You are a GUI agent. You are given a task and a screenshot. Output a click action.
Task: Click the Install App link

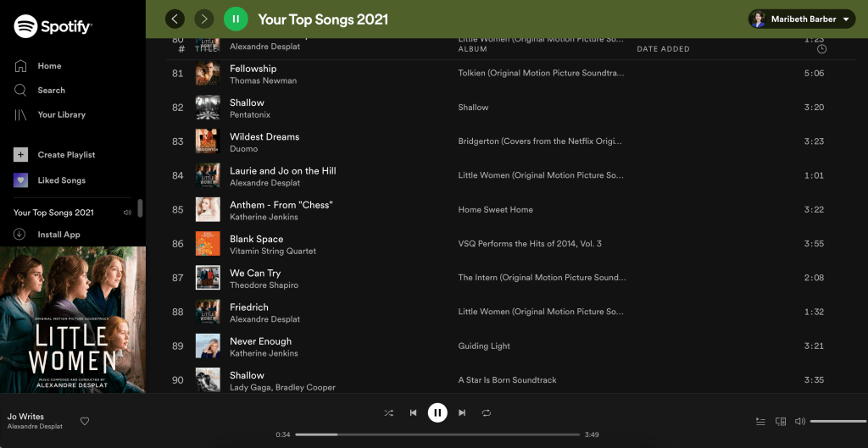58,235
